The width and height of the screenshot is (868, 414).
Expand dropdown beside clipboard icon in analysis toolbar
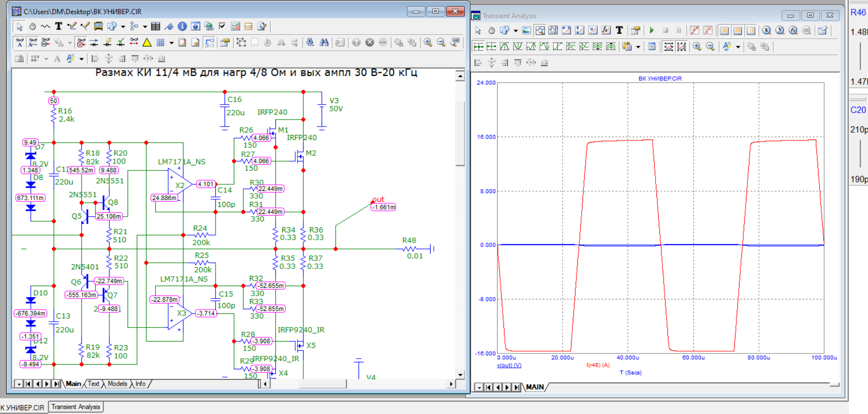638,47
